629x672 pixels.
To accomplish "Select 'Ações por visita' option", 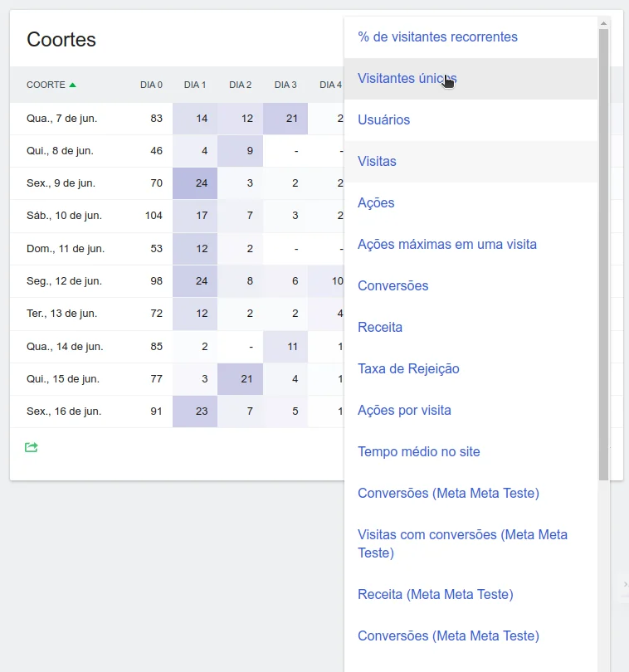I will 404,411.
